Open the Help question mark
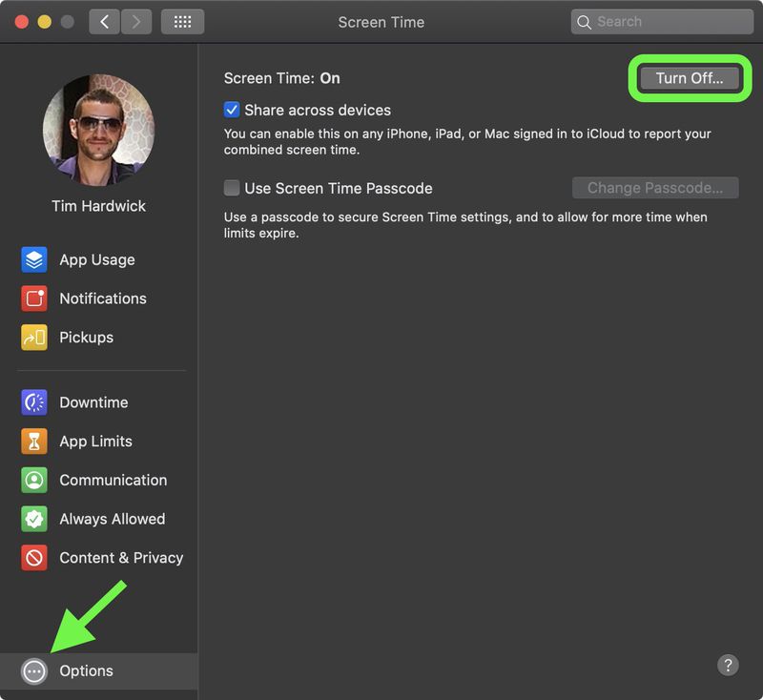This screenshot has width=763, height=700. click(729, 665)
